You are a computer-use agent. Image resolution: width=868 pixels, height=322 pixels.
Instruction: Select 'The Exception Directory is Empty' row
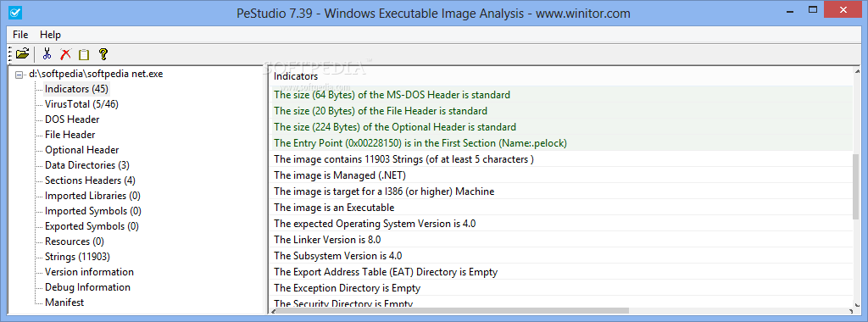tap(562, 288)
